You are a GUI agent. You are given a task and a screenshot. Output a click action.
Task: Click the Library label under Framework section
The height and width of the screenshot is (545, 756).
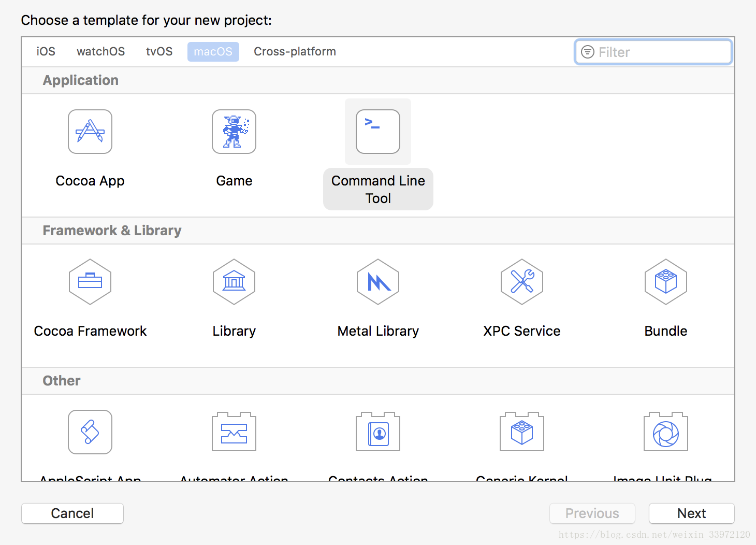(x=234, y=331)
